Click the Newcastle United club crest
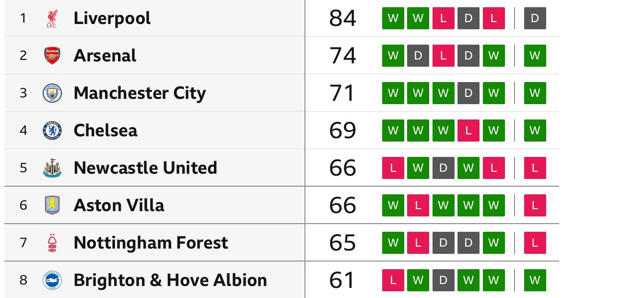Screen dimensions: 644x298 52,168
